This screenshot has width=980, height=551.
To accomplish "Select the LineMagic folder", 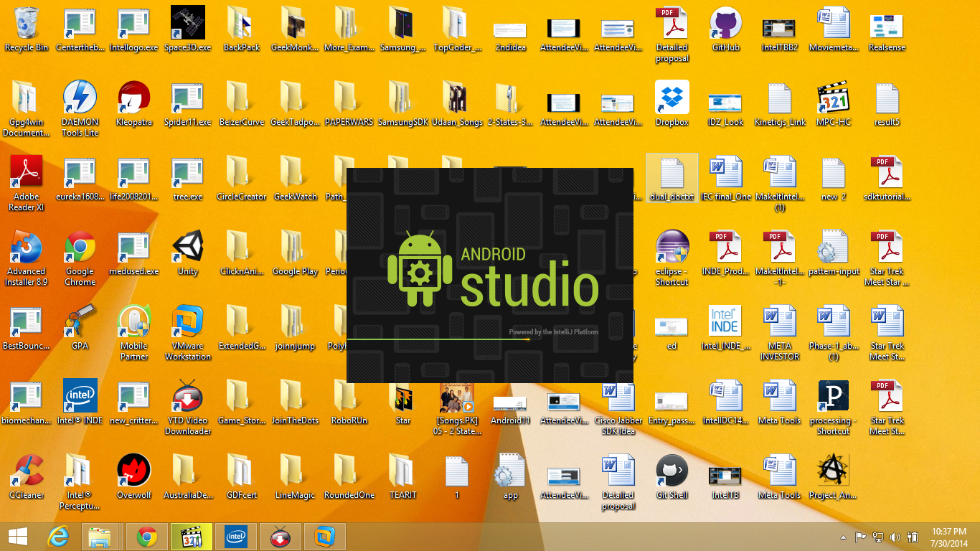I will [296, 477].
